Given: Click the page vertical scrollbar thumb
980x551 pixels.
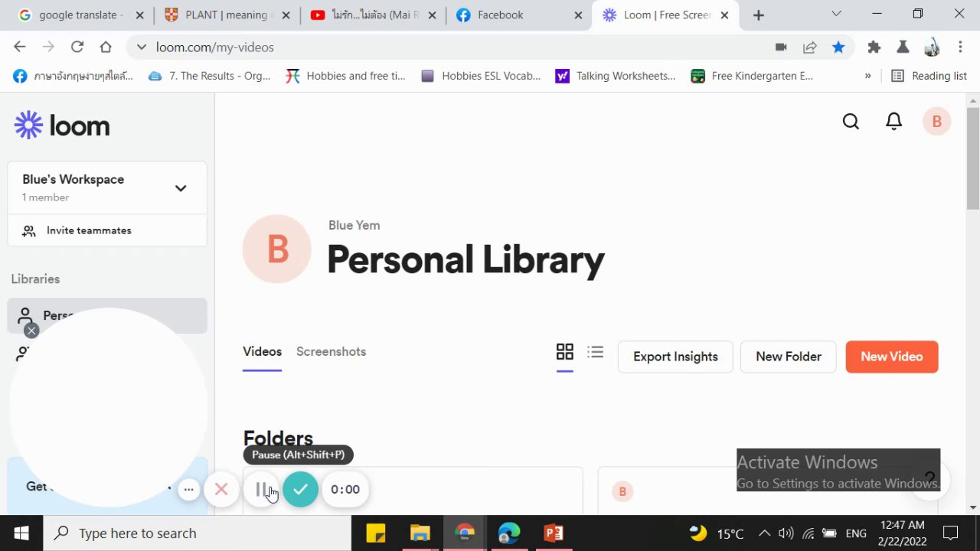Looking at the screenshot, I should coord(972,158).
